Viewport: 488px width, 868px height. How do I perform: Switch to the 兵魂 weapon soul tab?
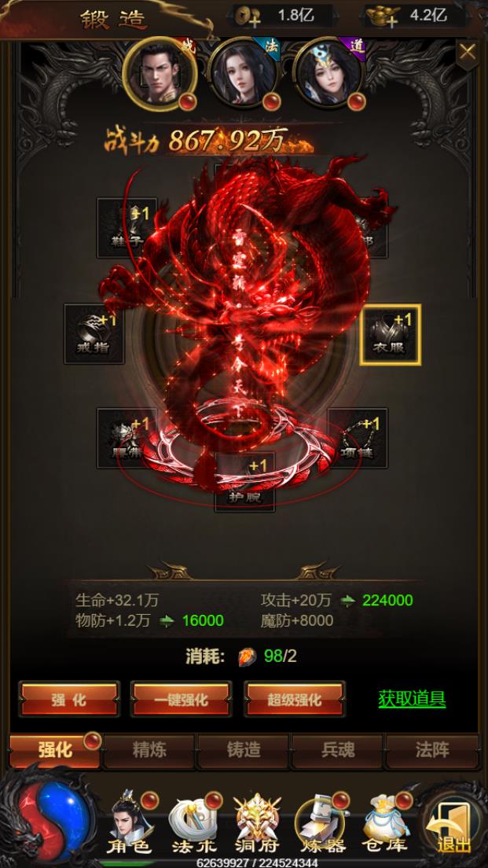(x=338, y=751)
